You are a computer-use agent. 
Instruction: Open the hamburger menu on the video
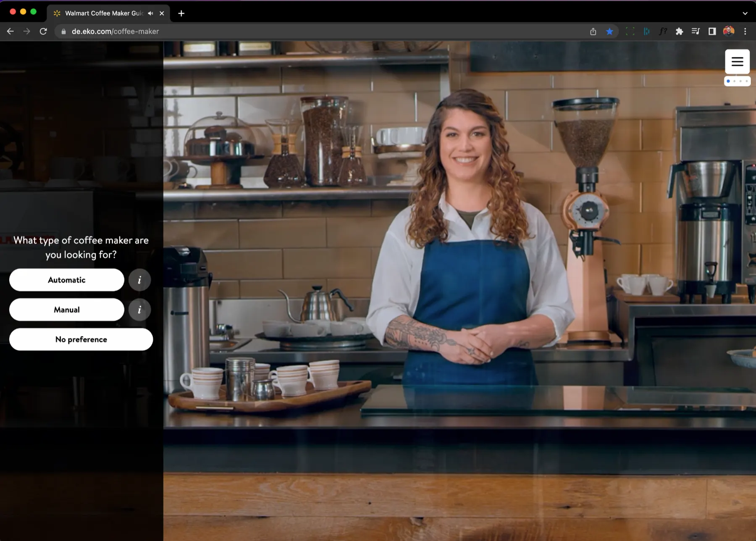737,62
